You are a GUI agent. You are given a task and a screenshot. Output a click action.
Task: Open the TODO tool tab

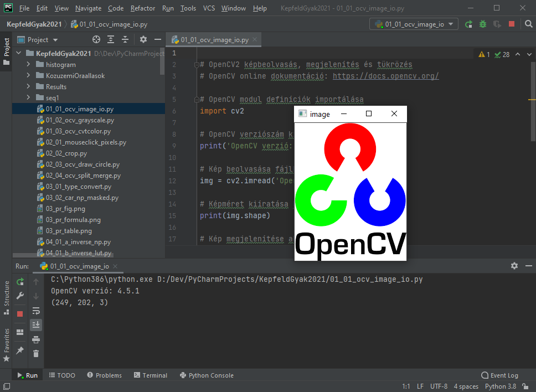[62, 375]
